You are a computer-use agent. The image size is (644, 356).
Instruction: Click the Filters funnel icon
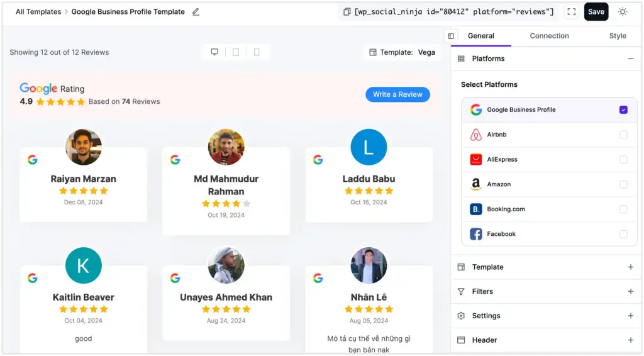[x=461, y=292]
